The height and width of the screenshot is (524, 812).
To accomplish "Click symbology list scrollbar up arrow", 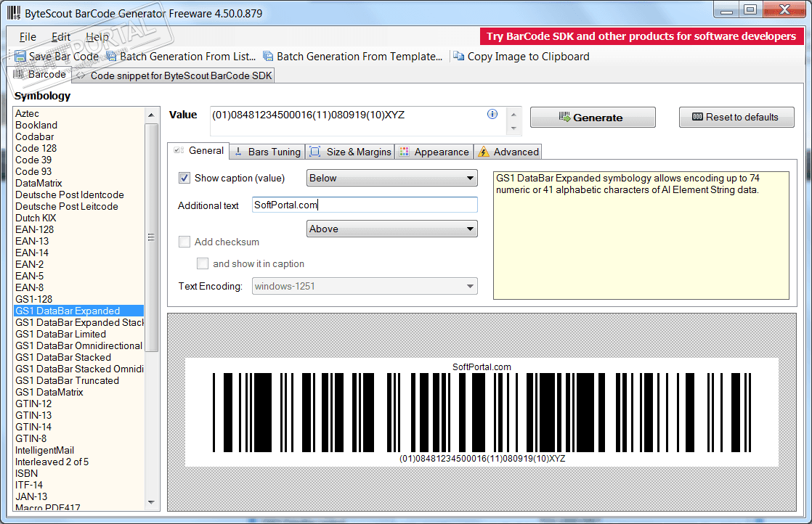I will [151, 115].
